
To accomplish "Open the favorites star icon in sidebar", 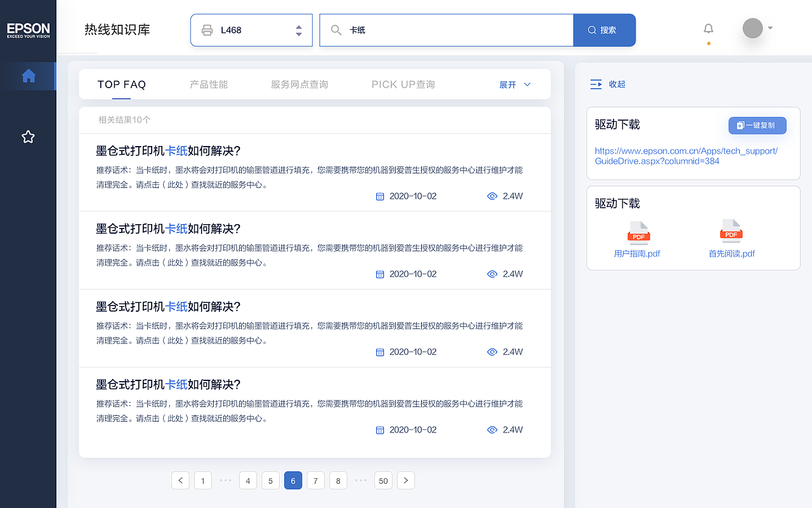I will point(28,137).
